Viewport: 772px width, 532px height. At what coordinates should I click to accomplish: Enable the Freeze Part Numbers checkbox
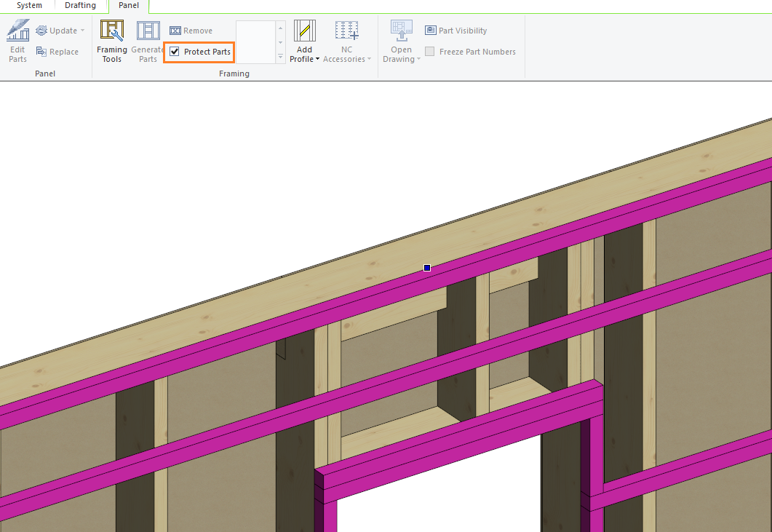point(431,52)
